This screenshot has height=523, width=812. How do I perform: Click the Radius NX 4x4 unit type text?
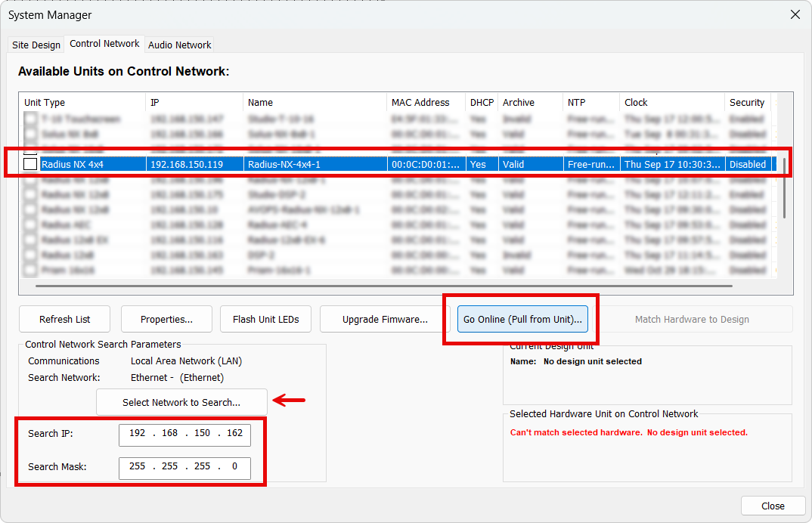tap(73, 164)
